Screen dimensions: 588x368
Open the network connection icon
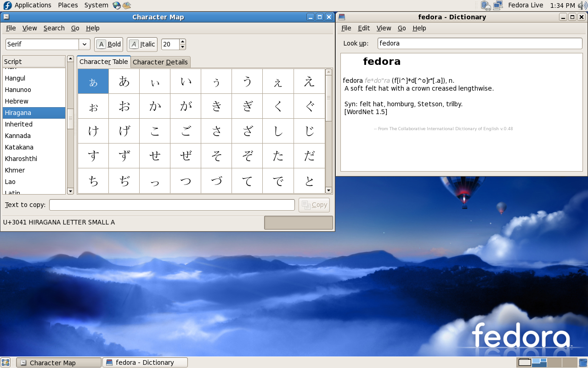coord(498,5)
